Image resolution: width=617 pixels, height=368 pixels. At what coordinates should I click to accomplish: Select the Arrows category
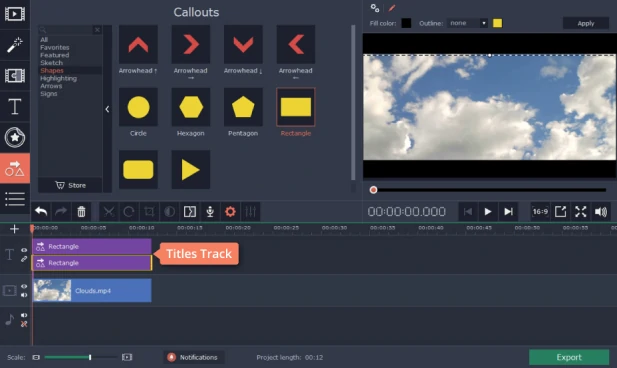(x=51, y=86)
